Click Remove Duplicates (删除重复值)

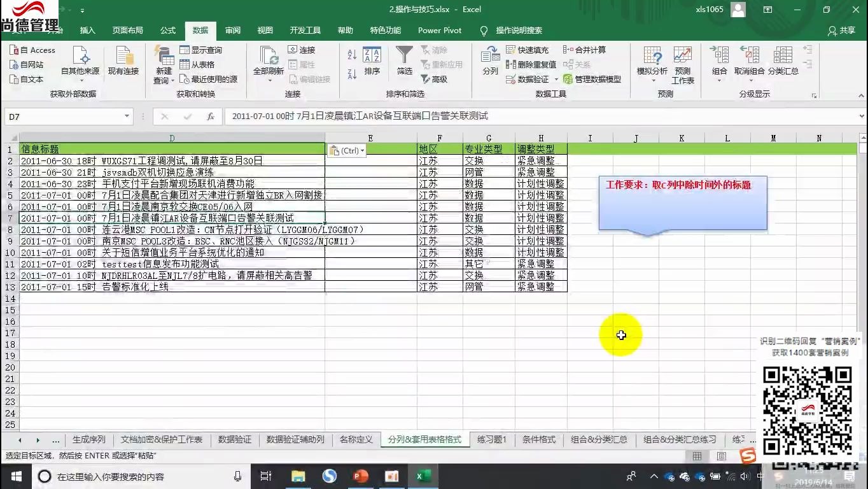point(531,65)
